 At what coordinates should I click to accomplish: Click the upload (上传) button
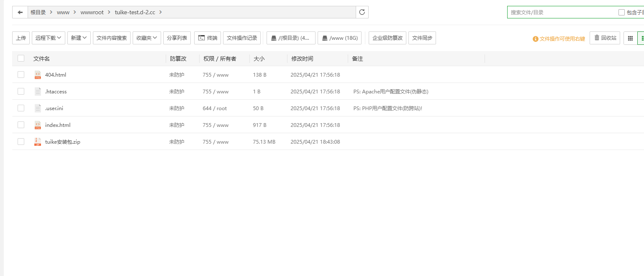21,38
